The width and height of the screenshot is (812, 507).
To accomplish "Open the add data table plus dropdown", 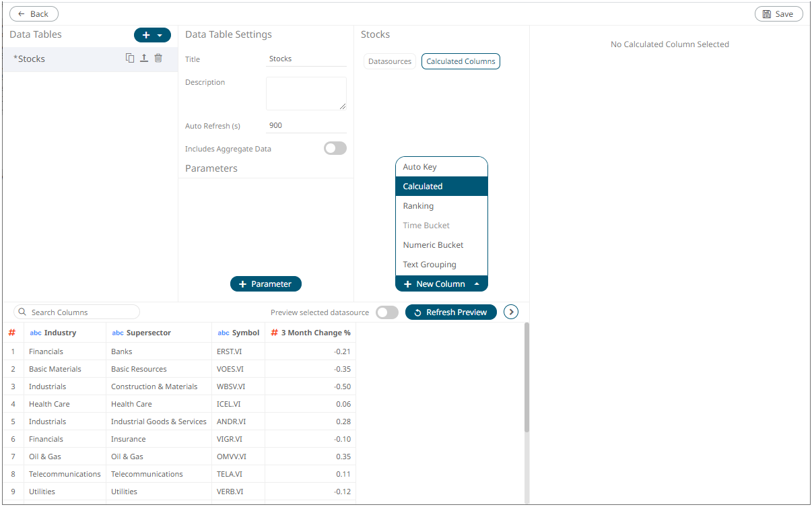I will (152, 35).
